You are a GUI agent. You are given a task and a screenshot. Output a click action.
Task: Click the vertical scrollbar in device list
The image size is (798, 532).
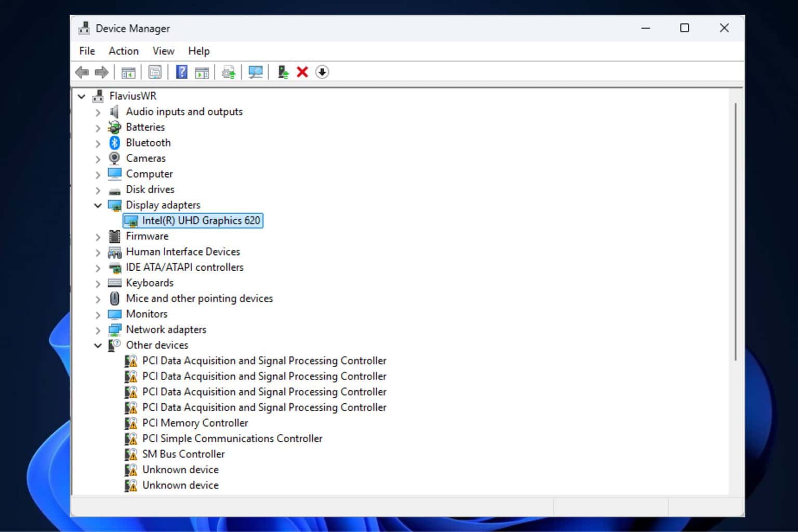pos(735,231)
